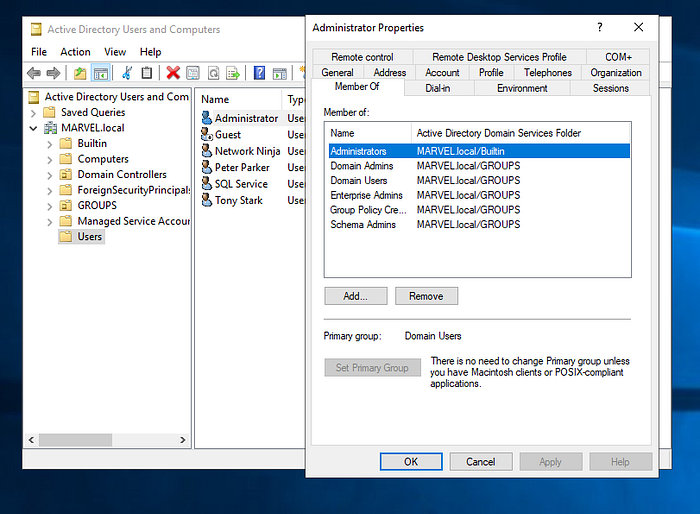Click the Back arrow in toolbar
This screenshot has width=700, height=514.
(x=34, y=73)
